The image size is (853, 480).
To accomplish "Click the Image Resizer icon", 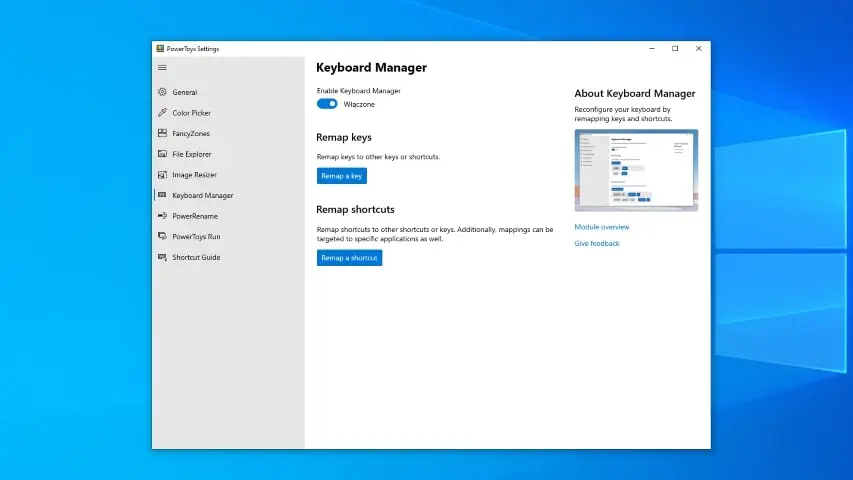I will point(162,175).
